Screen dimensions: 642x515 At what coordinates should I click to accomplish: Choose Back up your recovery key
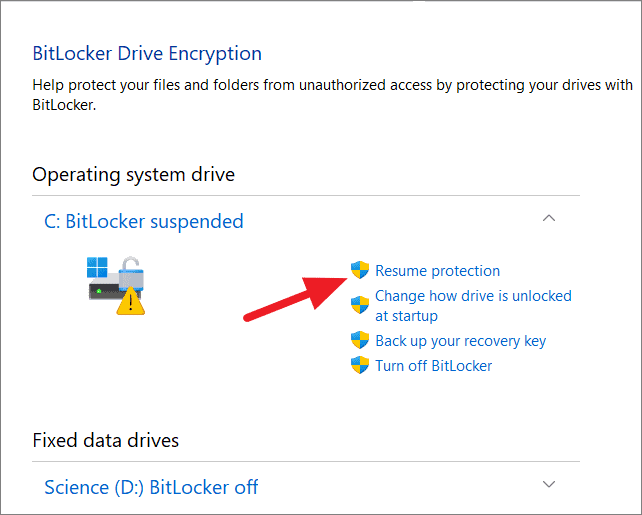coord(461,341)
